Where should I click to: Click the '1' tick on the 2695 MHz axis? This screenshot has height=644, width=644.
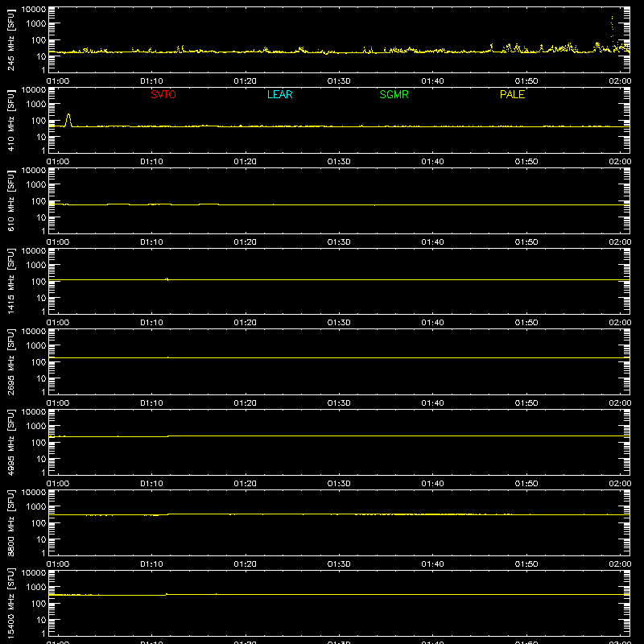pos(43,392)
